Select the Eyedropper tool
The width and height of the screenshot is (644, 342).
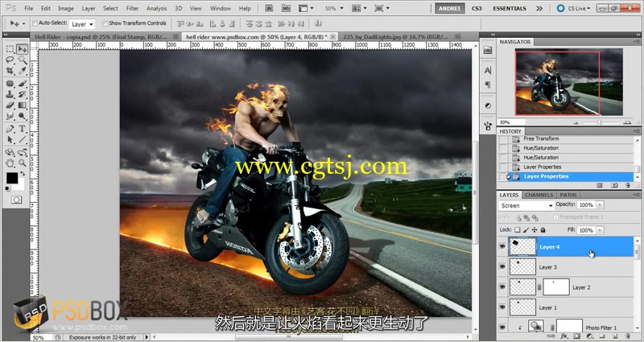23,71
